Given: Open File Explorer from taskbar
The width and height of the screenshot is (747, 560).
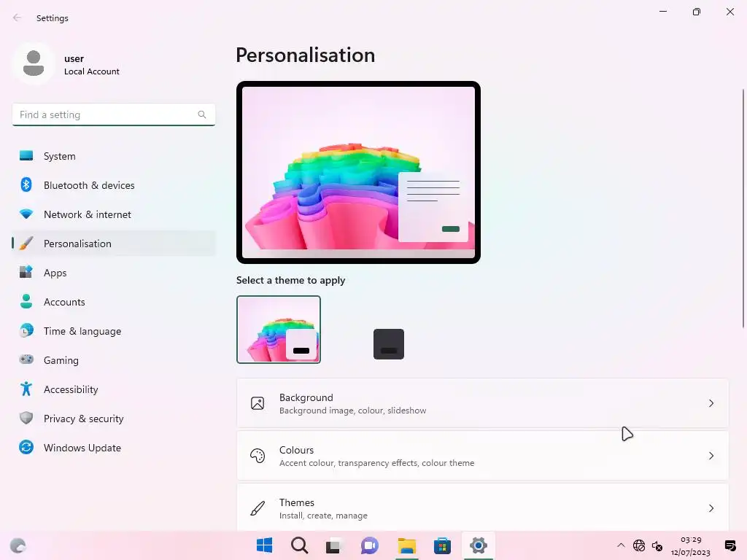Looking at the screenshot, I should click(407, 545).
